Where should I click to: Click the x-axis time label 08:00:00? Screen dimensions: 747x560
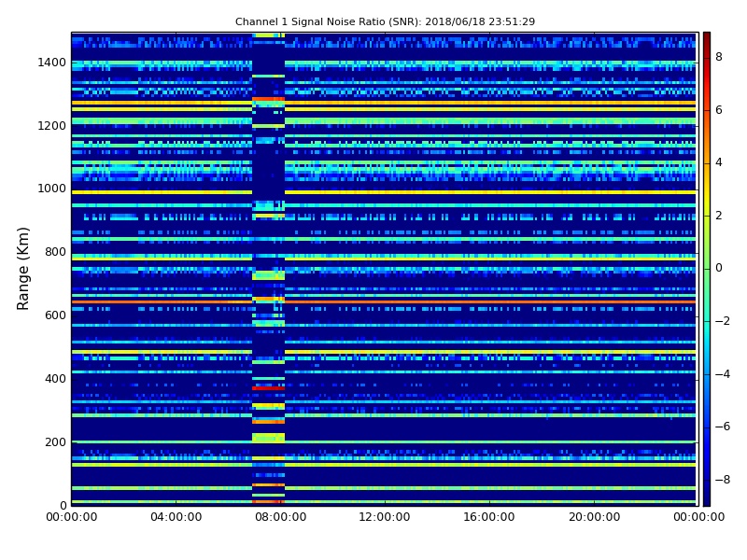point(281,517)
